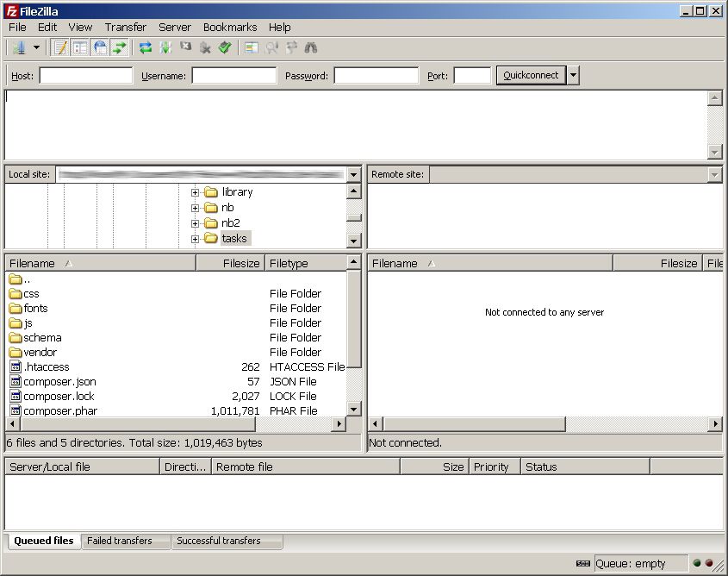Sort local files by Filename header
This screenshot has height=576, width=728.
[x=100, y=263]
